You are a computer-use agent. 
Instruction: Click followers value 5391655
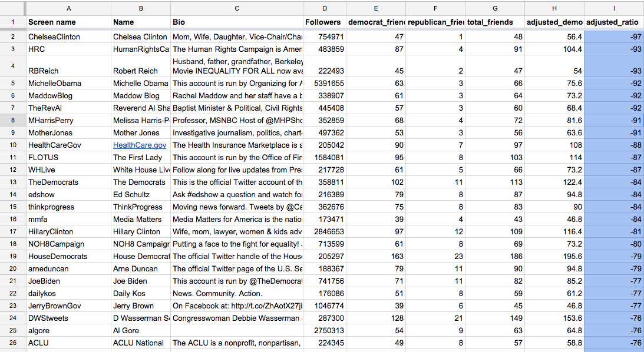click(x=325, y=83)
